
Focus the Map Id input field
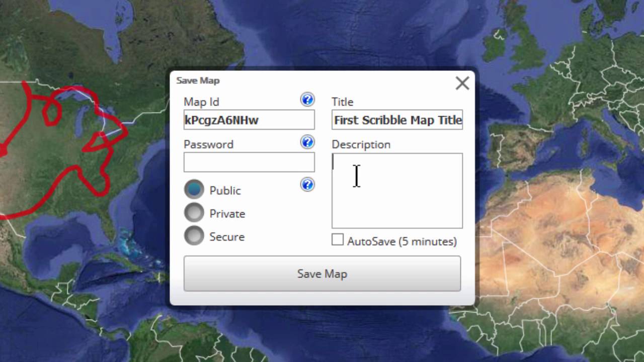(x=249, y=120)
